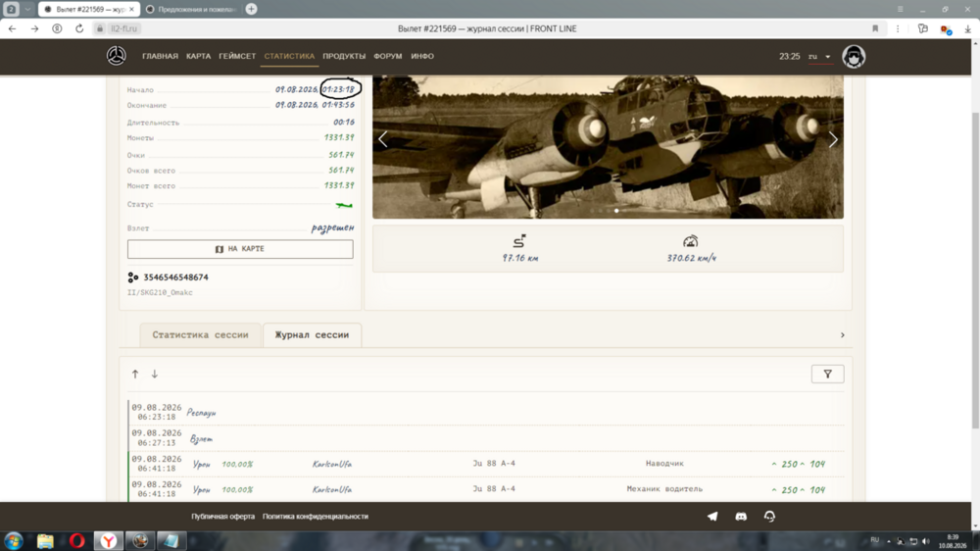The image size is (980, 551).
Task: Click the speedometer icon above 370.62 км/ч
Action: (691, 241)
